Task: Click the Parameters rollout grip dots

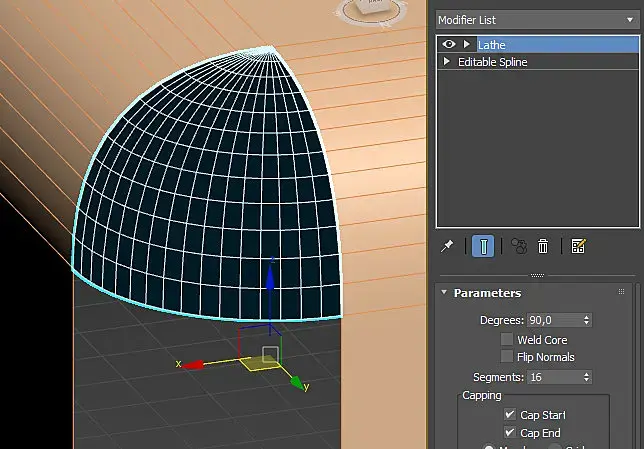Action: coord(621,292)
